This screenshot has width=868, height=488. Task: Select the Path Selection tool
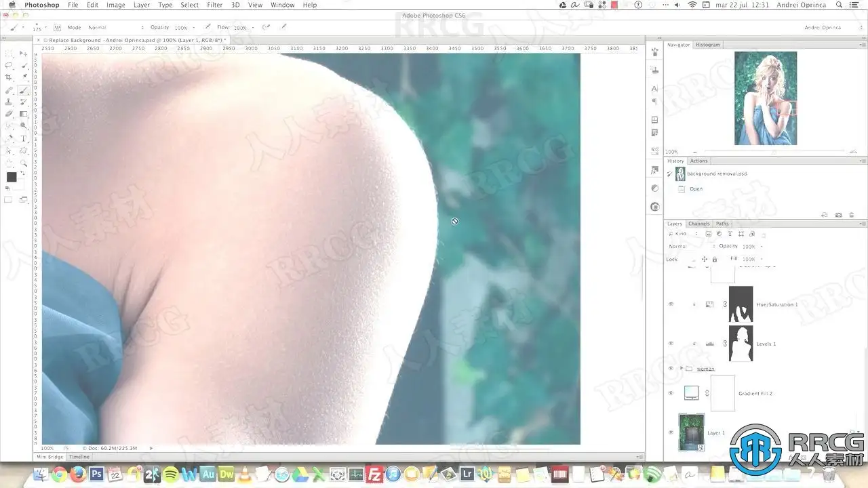tap(9, 150)
